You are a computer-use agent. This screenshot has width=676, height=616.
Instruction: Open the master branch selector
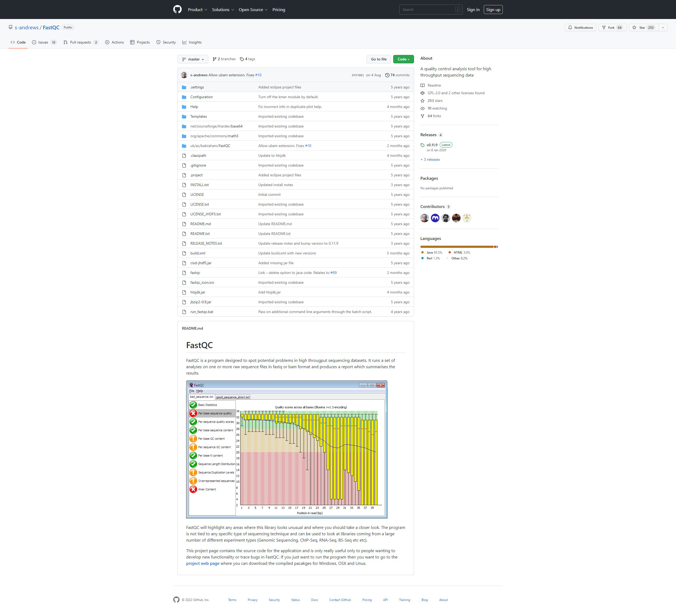click(x=193, y=59)
